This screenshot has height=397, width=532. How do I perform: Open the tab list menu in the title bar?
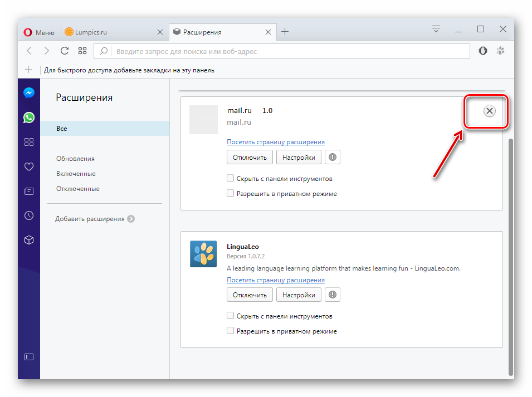436,29
